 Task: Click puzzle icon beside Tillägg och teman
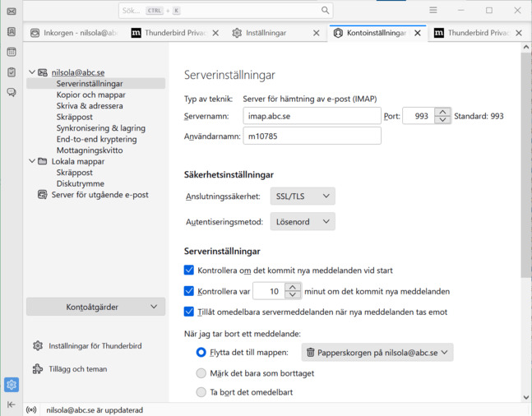pyautogui.click(x=38, y=369)
